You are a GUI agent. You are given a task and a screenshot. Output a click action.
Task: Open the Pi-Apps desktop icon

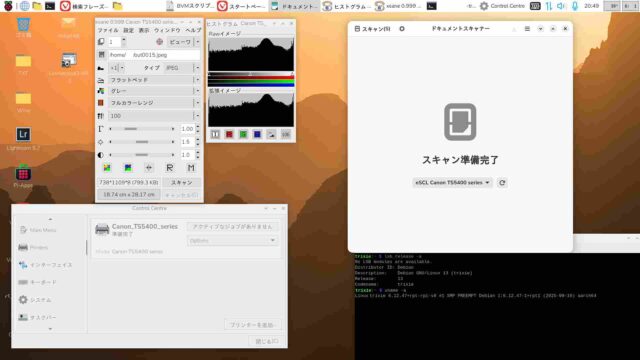click(23, 173)
